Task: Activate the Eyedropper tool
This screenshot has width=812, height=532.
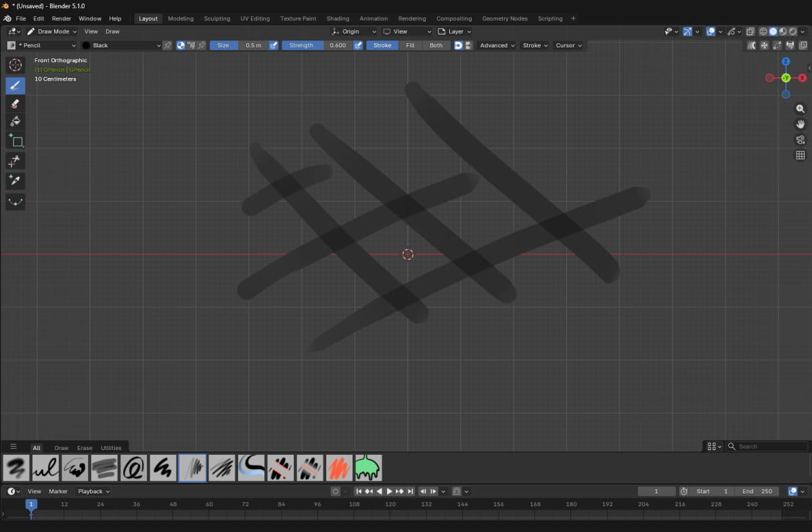Action: [x=16, y=180]
